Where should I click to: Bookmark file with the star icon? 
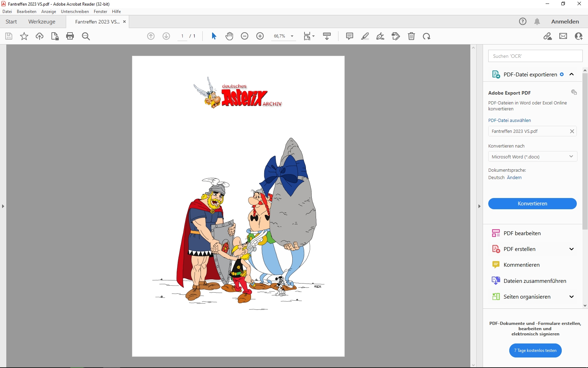coord(24,36)
